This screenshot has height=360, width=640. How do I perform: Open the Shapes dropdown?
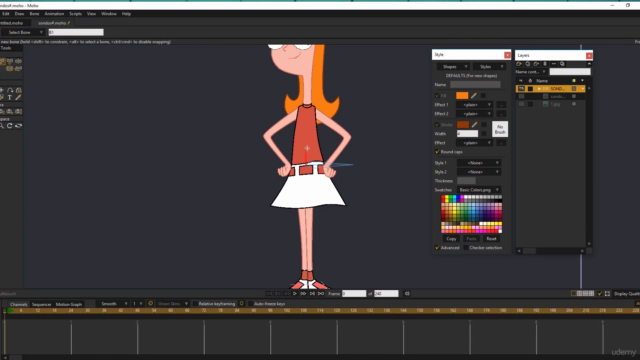[x=453, y=67]
